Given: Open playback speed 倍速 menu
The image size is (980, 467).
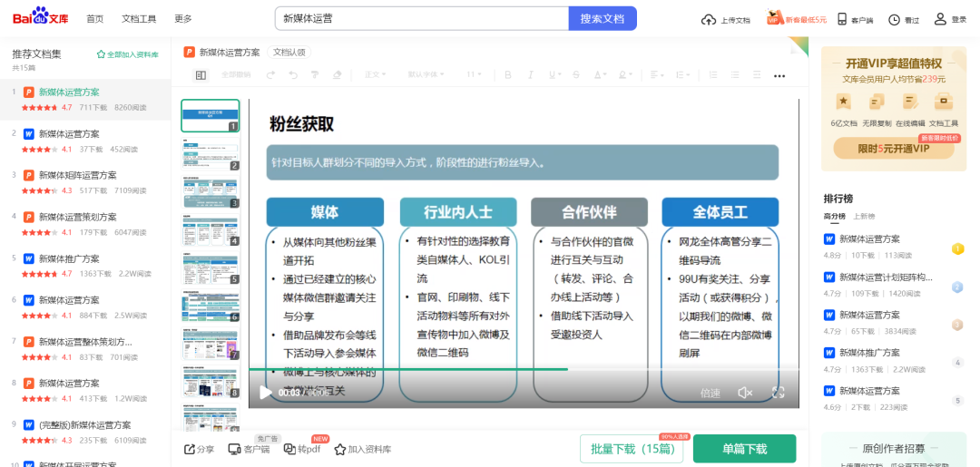Looking at the screenshot, I should point(710,393).
